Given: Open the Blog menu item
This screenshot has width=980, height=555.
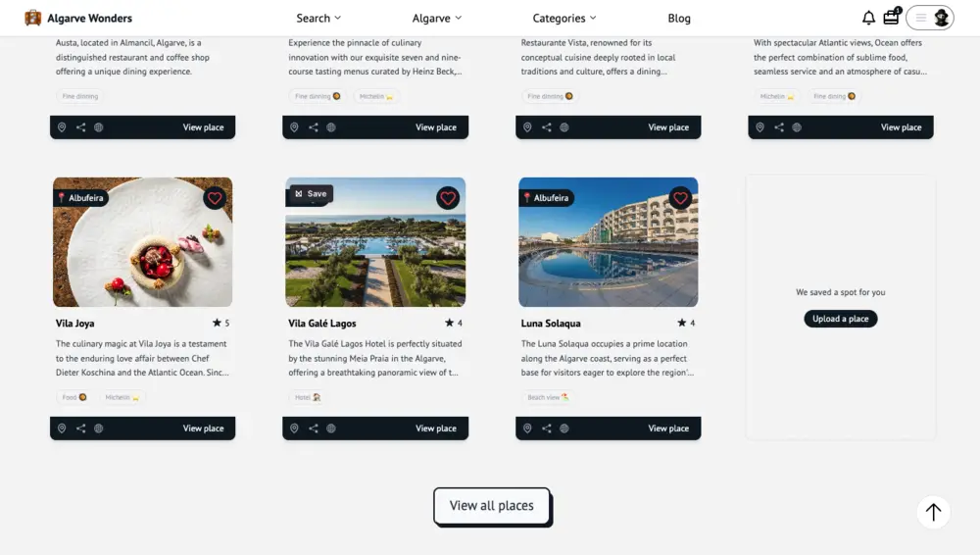Looking at the screenshot, I should [x=679, y=19].
